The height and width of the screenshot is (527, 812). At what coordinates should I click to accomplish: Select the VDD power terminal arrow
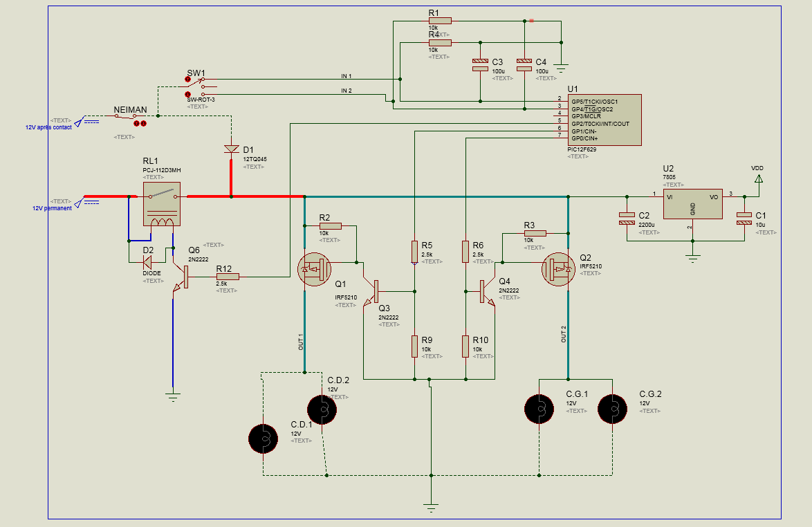pos(759,179)
